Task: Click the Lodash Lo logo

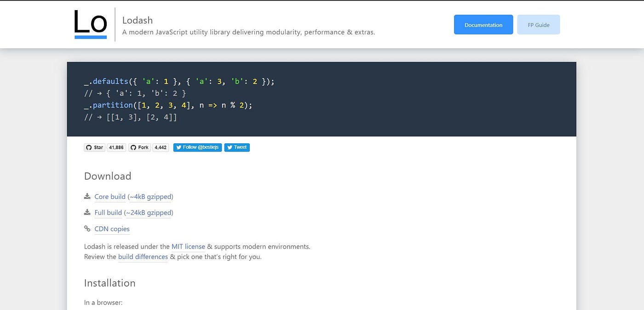Action: (x=91, y=25)
